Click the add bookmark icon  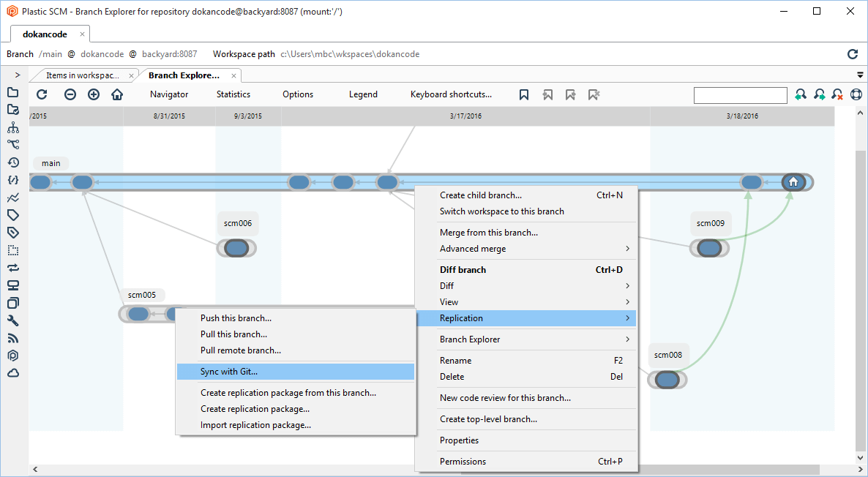click(x=524, y=94)
